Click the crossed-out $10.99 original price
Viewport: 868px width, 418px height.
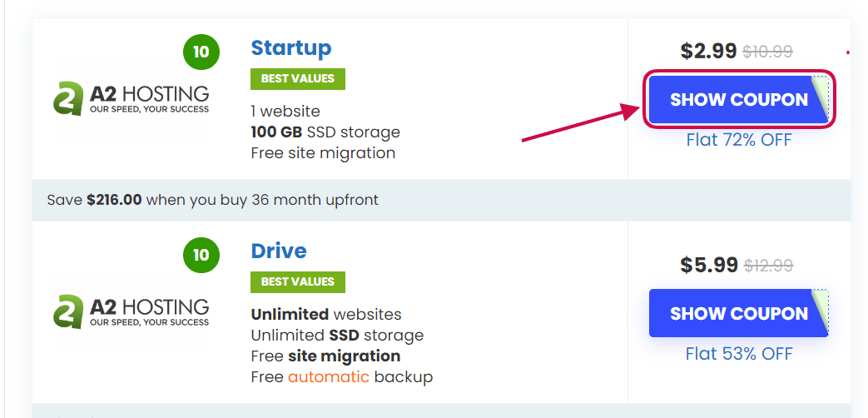767,52
